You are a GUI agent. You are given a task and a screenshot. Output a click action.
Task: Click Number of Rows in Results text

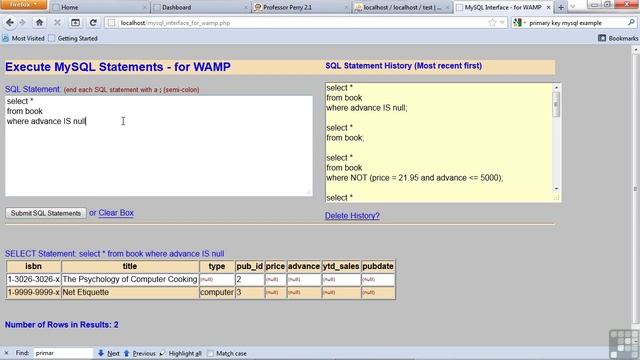[62, 325]
